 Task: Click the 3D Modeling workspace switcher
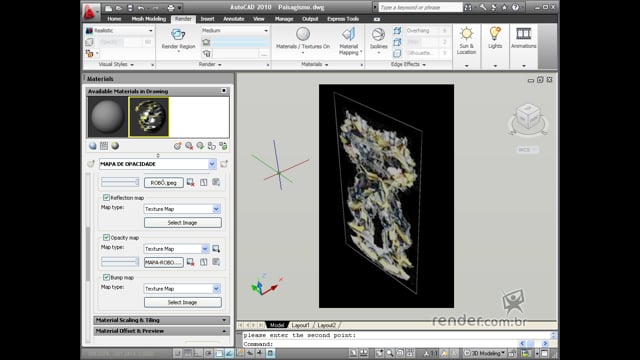tap(485, 353)
